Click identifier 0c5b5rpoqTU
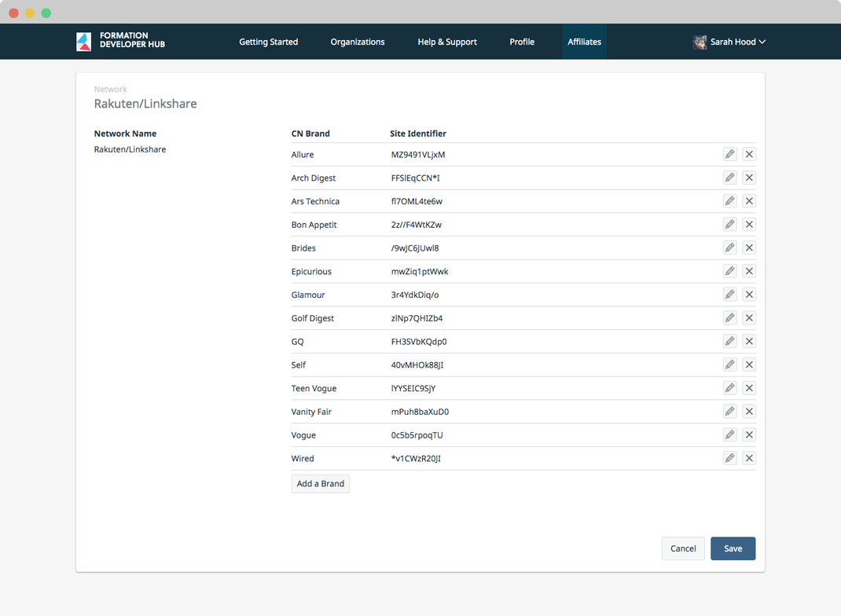The height and width of the screenshot is (616, 841). pos(417,434)
